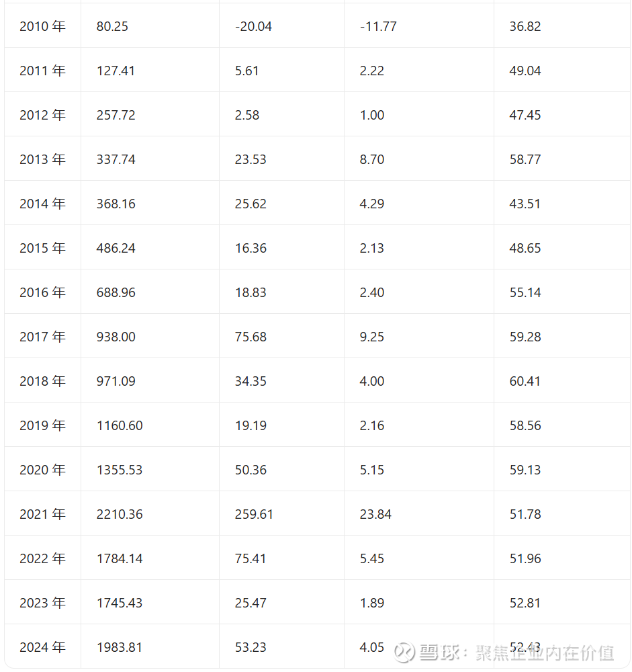
Task: Click the value 2210.36
Action: coord(120,514)
